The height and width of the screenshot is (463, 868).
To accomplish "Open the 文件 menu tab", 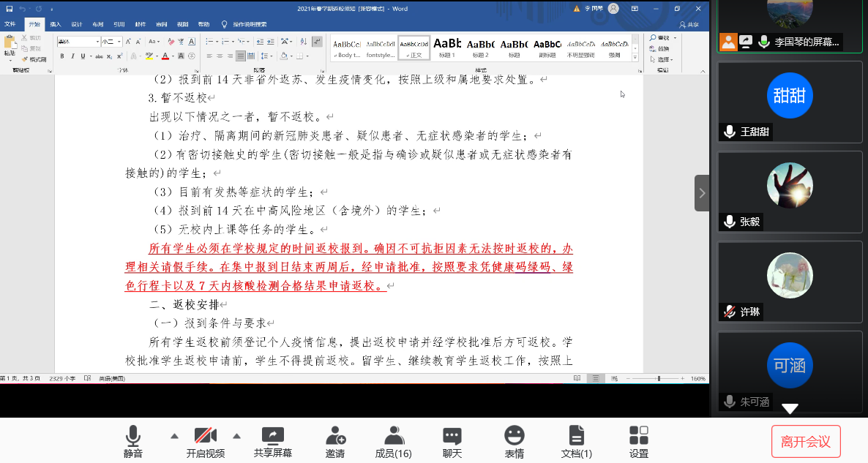I will (10, 24).
